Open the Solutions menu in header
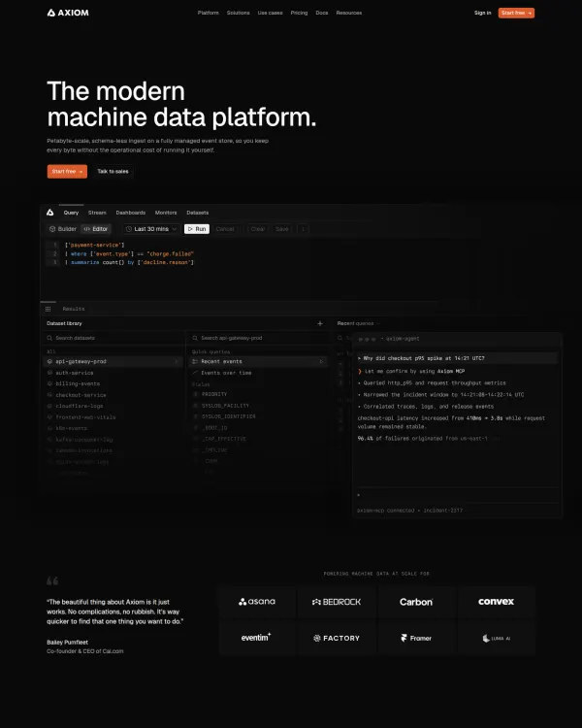The height and width of the screenshot is (728, 582). tap(238, 13)
